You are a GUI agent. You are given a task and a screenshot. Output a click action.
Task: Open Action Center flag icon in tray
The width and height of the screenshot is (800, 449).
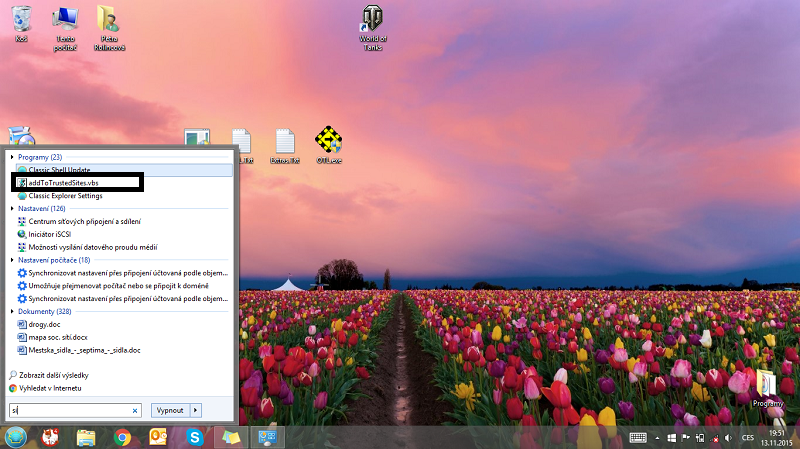686,438
